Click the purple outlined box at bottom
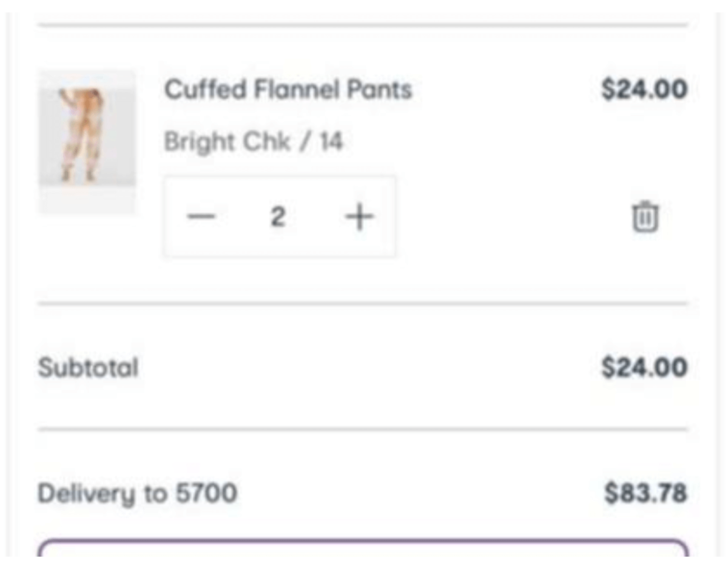 tap(363, 547)
